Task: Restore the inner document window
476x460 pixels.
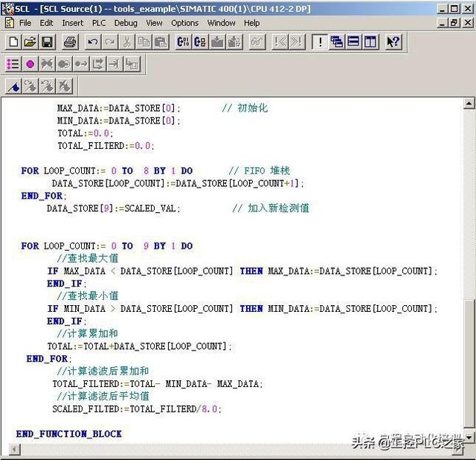Action: [x=454, y=23]
